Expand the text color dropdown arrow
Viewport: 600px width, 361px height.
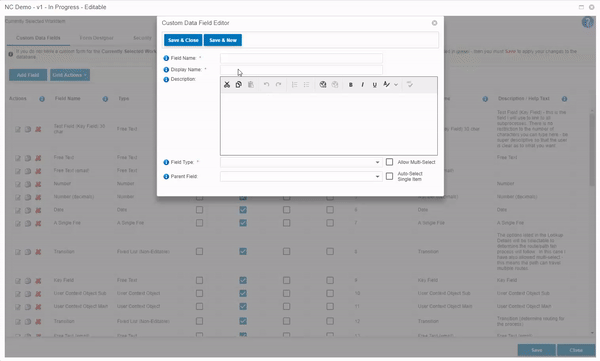396,85
